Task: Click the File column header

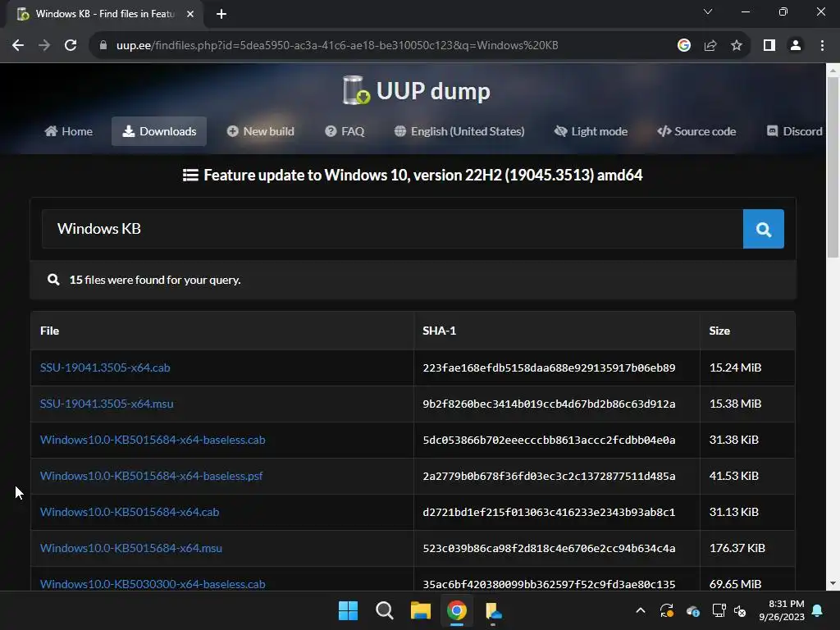Action: [50, 331]
